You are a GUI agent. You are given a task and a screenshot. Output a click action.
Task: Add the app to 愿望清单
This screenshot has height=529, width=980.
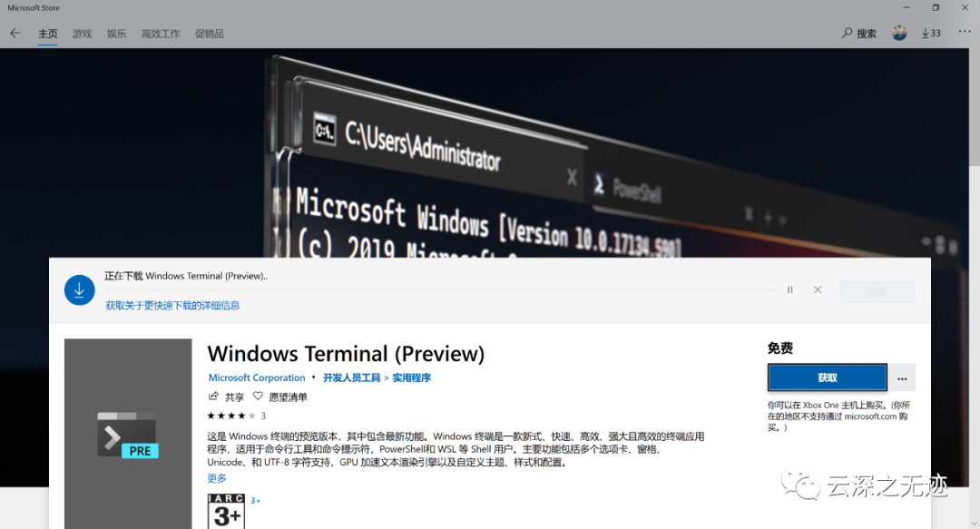[x=280, y=397]
